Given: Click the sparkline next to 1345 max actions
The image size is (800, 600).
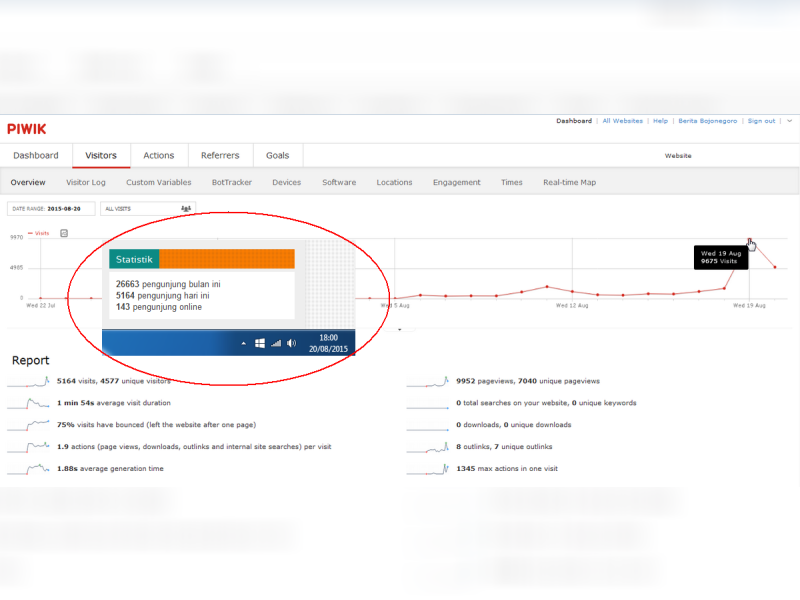Looking at the screenshot, I should (x=428, y=468).
